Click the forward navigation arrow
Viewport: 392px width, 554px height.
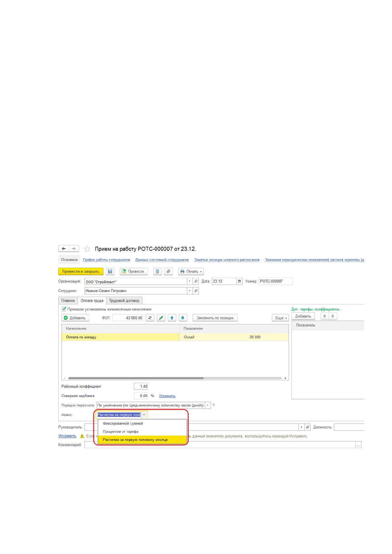[x=74, y=249]
